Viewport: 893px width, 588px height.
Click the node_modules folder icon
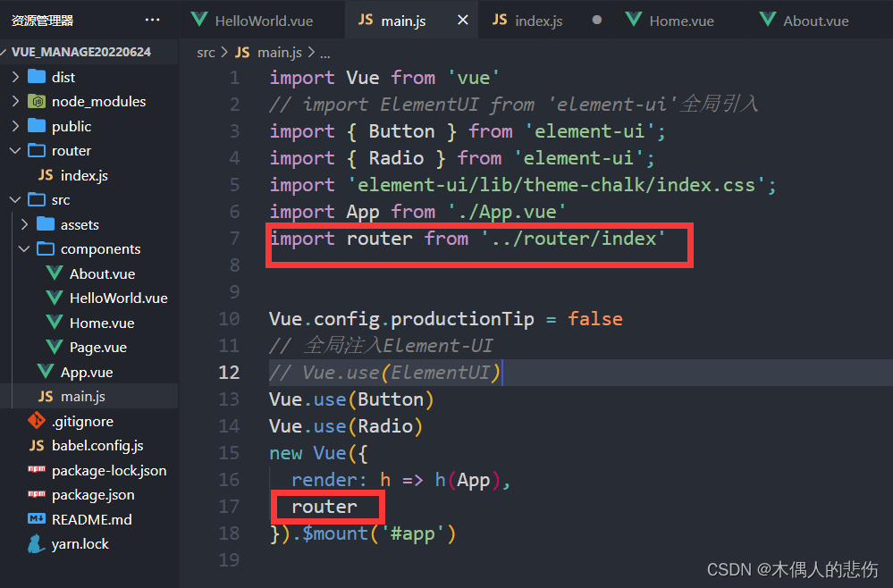tap(37, 101)
